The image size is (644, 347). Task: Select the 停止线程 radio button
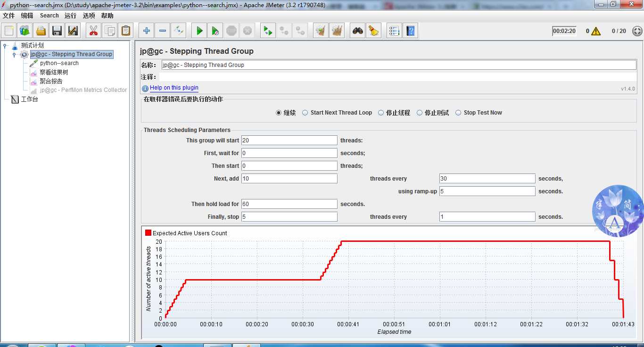[x=381, y=113]
